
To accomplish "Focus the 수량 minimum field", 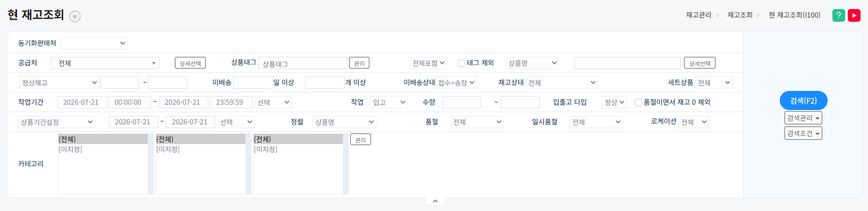I will 461,102.
